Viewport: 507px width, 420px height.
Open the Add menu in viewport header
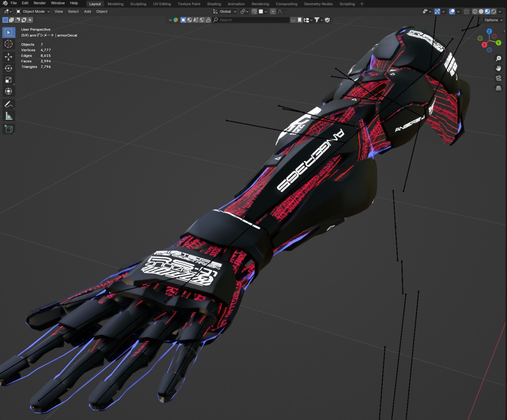[x=87, y=11]
